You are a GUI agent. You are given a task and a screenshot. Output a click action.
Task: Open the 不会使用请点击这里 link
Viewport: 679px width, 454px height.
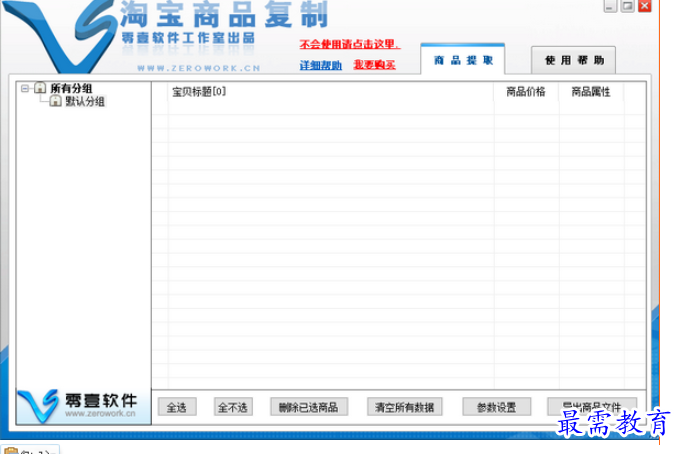[350, 44]
